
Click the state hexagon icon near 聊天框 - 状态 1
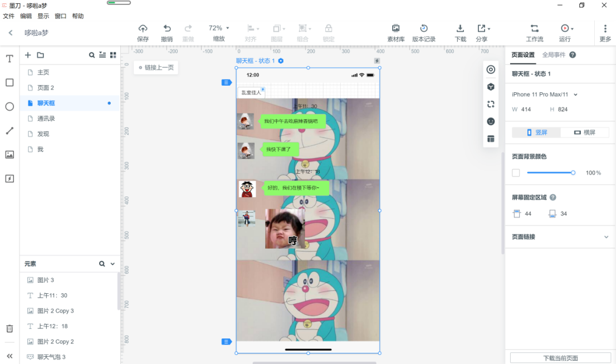tap(281, 61)
